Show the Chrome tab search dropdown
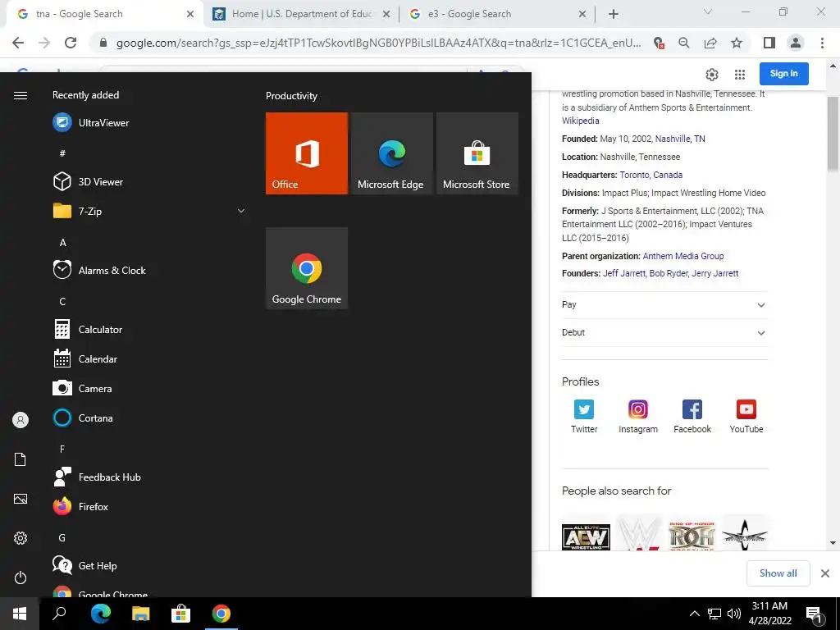Screen dimensions: 840x630 708,11
